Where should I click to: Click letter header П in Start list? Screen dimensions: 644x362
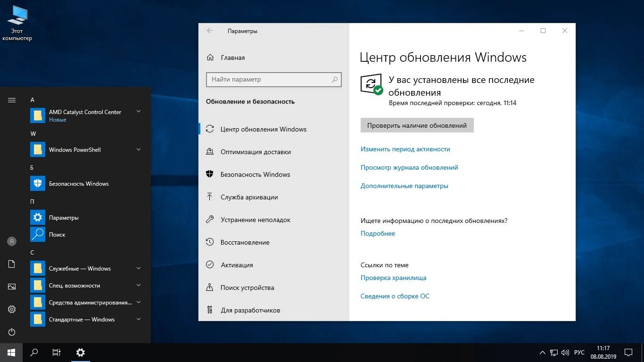point(33,202)
